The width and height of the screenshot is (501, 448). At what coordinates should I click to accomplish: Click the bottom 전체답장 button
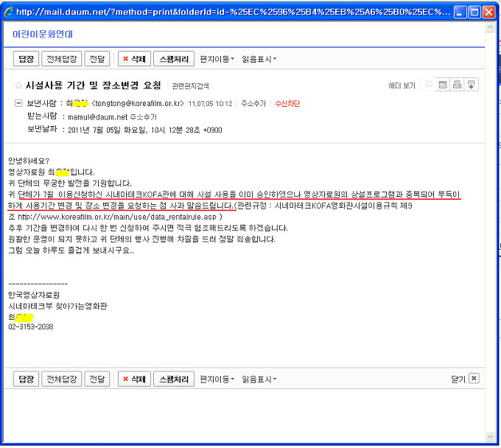[62, 379]
